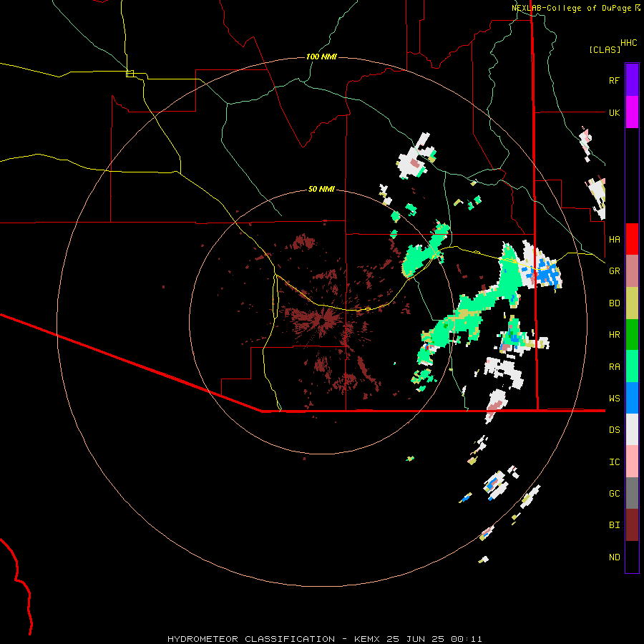Click the GC legend label
The width and height of the screenshot is (644, 644).
pyautogui.click(x=614, y=494)
